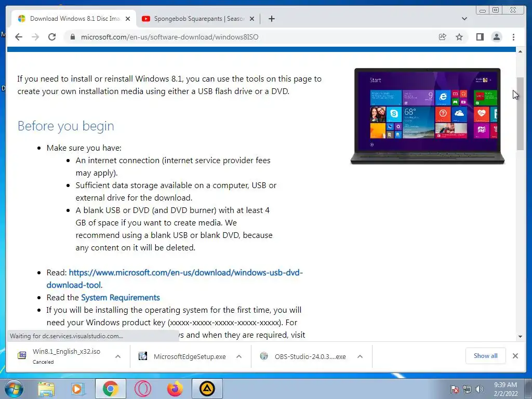The image size is (532, 399).
Task: Click Show all downloads button
Action: coord(486,355)
